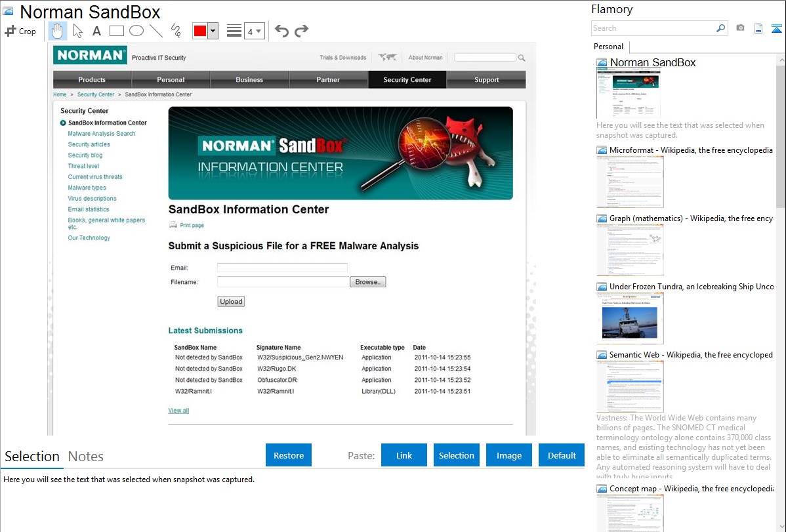Click Security blog sidebar link
The width and height of the screenshot is (786, 532).
pos(85,155)
